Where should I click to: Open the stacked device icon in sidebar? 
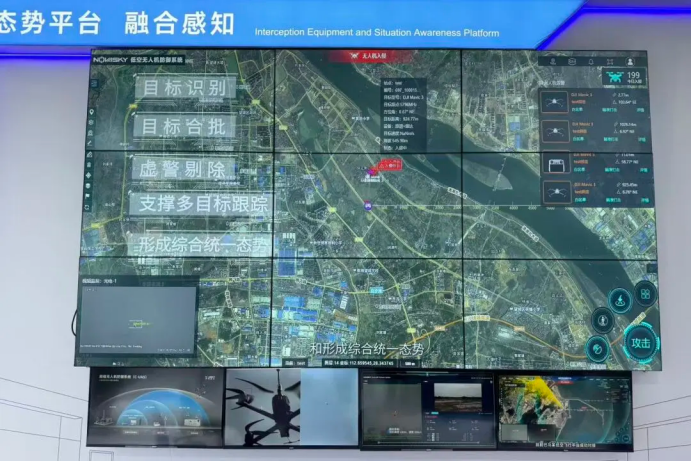tap(89, 165)
